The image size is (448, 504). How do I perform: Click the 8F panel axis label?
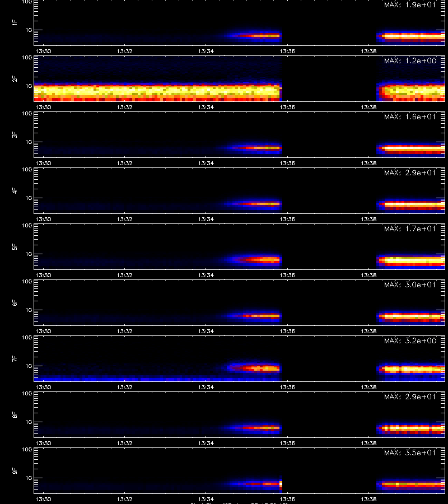coord(15,414)
